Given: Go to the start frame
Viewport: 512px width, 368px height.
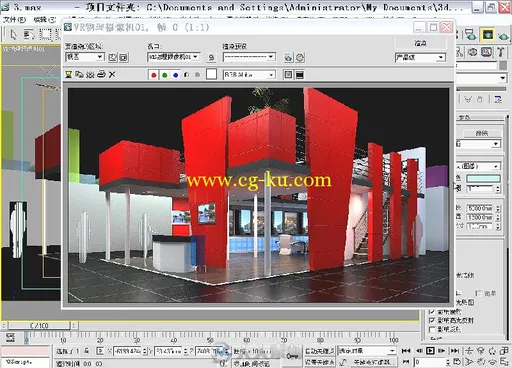Looking at the screenshot, I should (x=406, y=351).
